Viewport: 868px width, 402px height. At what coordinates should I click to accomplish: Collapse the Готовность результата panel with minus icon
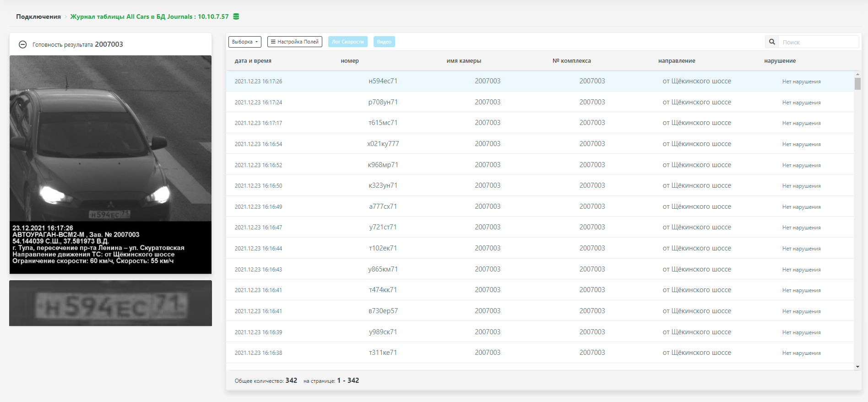(x=22, y=44)
